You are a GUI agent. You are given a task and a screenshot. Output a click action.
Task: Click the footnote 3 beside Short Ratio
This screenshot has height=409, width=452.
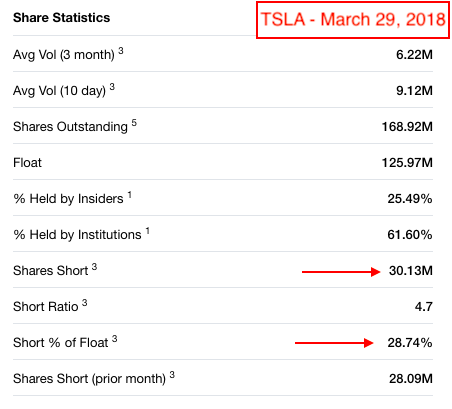(85, 303)
